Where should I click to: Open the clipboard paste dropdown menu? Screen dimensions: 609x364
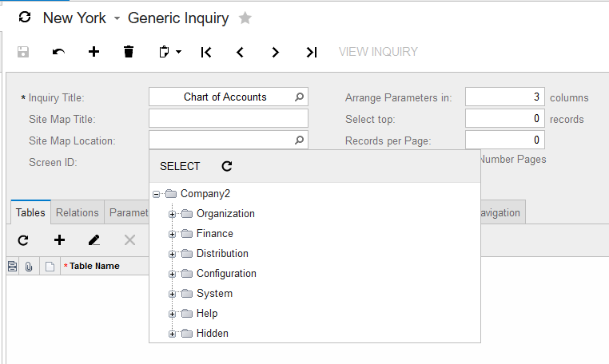pyautogui.click(x=178, y=52)
